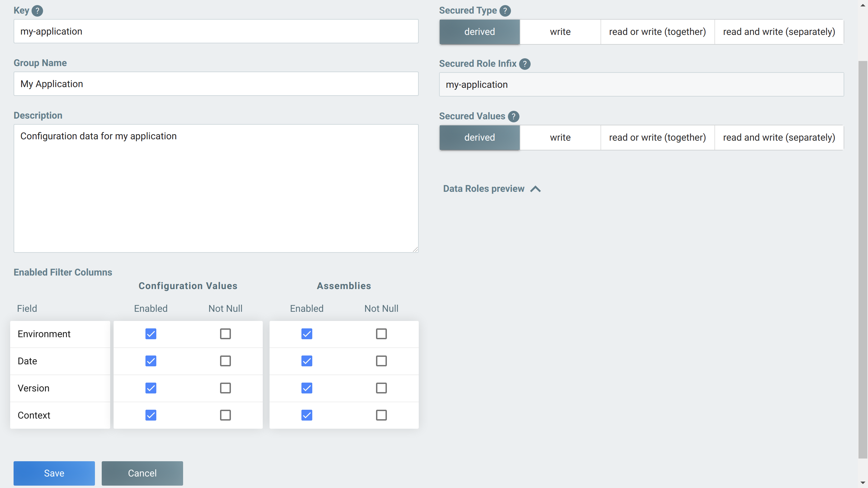Viewport: 868px width, 488px height.
Task: Select read and write (separately) for Secured Values
Action: click(779, 137)
